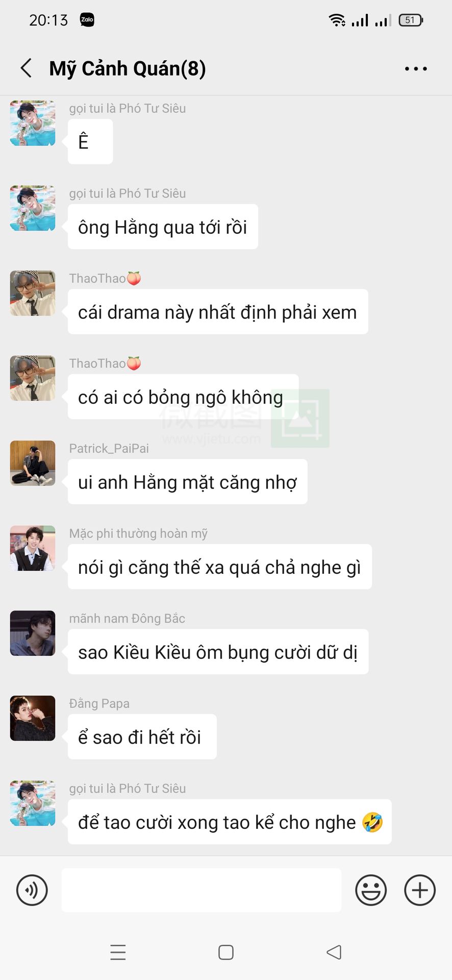The width and height of the screenshot is (452, 980).
Task: Open the recent apps menu icon
Action: point(118,952)
